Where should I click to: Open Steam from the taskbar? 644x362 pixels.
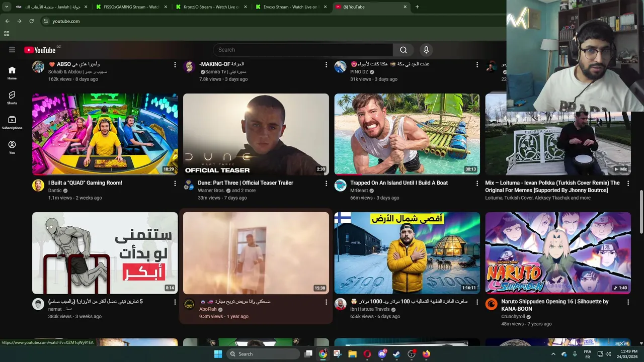pos(396,354)
